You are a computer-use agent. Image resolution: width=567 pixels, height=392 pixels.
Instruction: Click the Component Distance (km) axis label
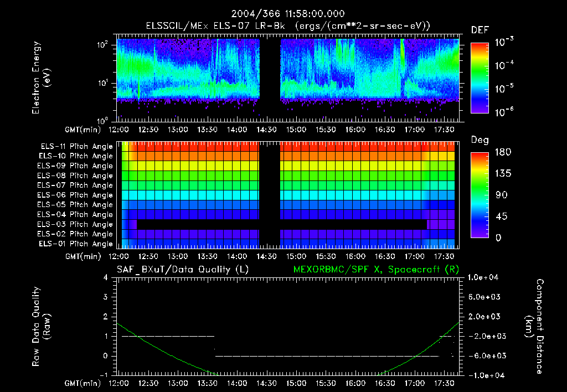[534, 327]
